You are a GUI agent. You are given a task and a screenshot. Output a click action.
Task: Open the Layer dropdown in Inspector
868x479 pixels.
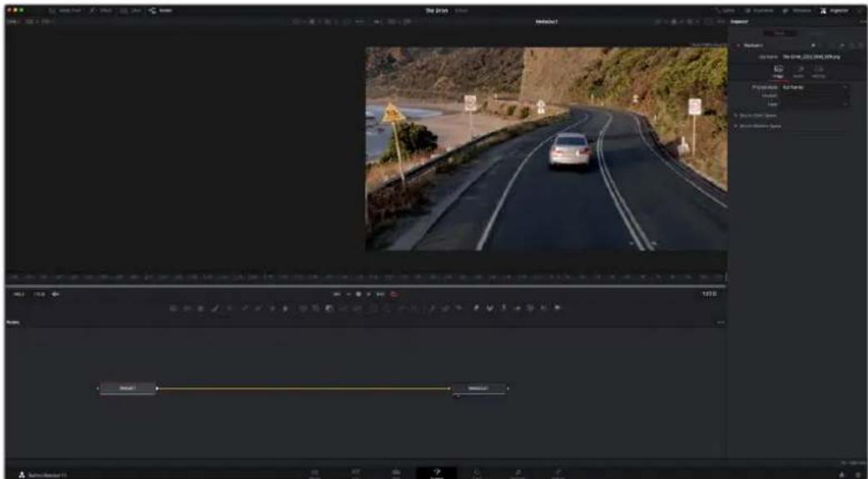[814, 104]
